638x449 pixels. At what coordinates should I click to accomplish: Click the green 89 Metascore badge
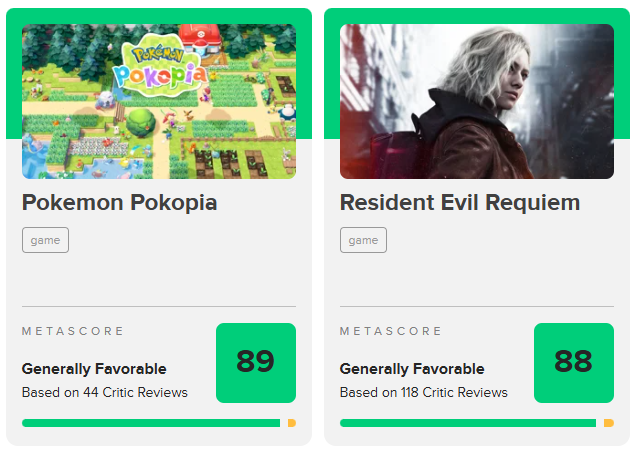click(x=255, y=362)
